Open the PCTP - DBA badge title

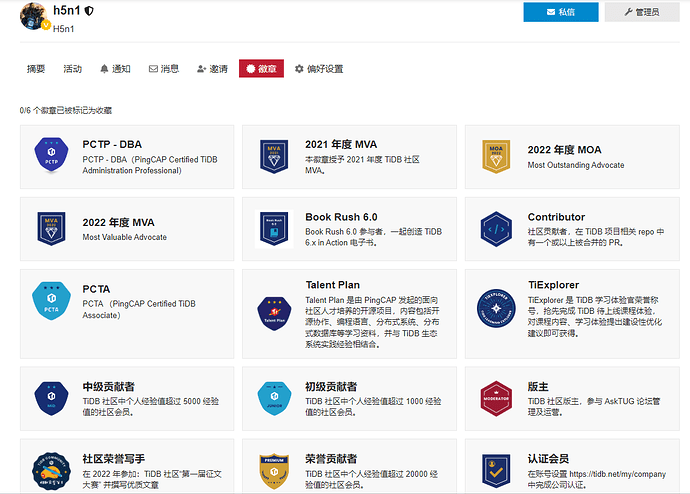(x=112, y=144)
